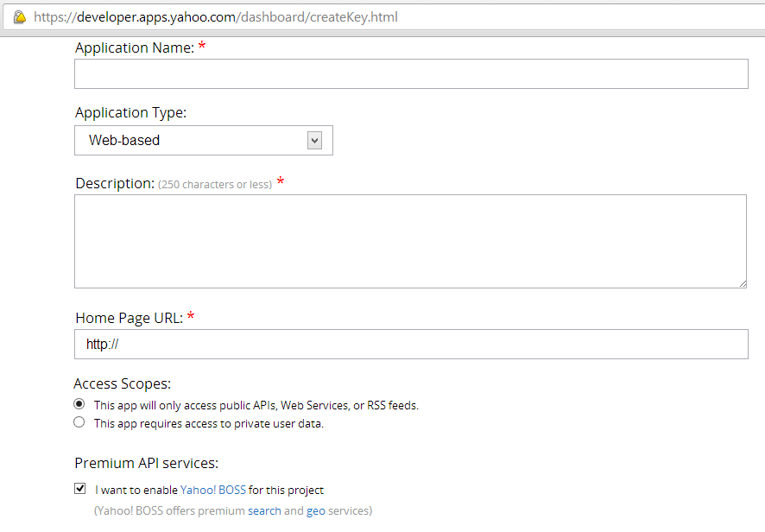Click the browser address bar URL

tap(216, 17)
